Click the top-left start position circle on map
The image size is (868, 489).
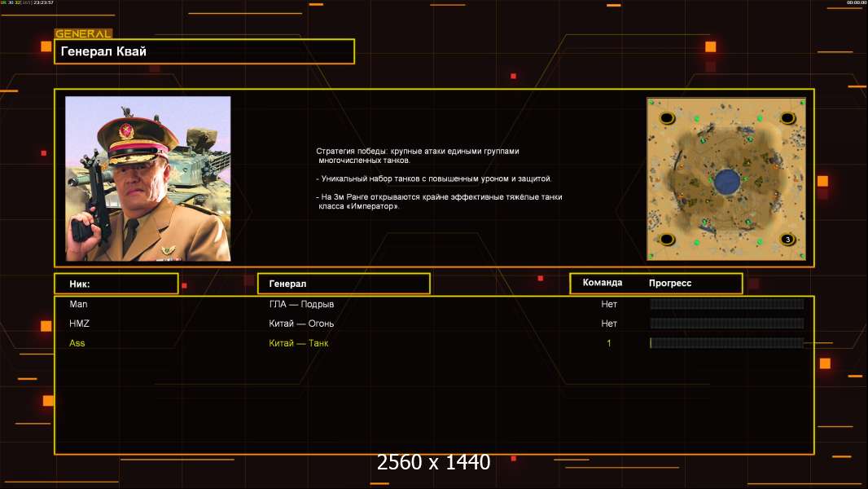click(667, 118)
